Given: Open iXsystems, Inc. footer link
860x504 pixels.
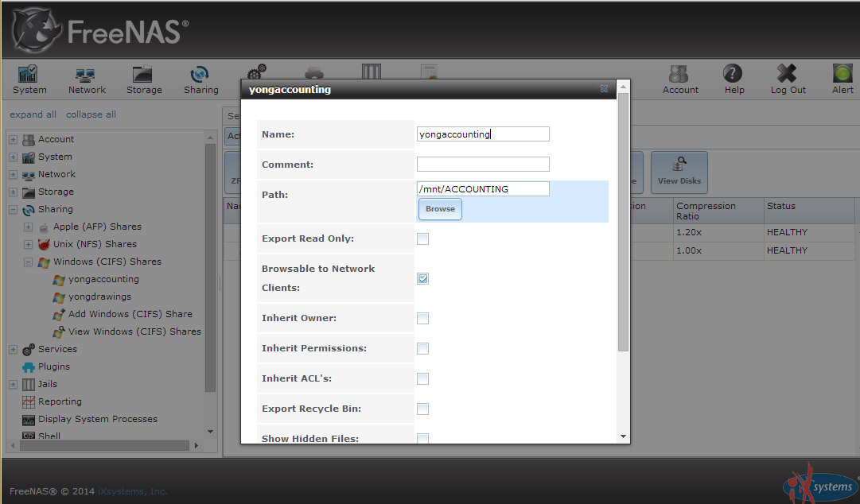Looking at the screenshot, I should [x=132, y=491].
